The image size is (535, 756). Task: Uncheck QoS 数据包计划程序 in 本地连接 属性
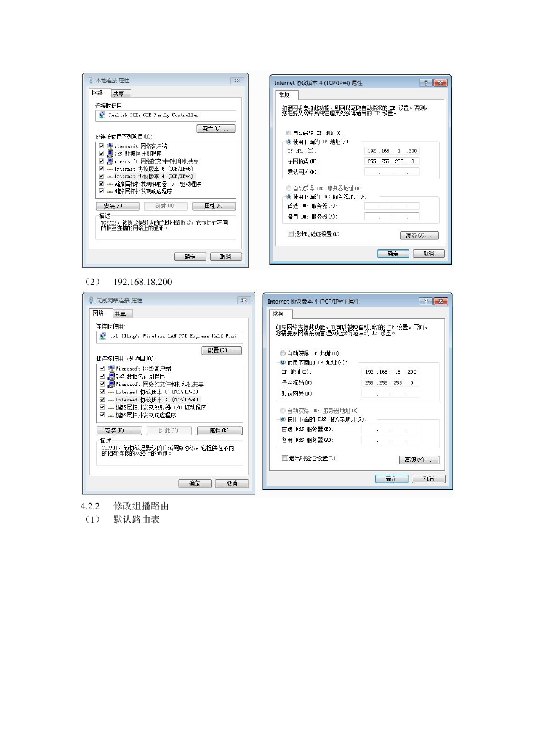pos(101,153)
